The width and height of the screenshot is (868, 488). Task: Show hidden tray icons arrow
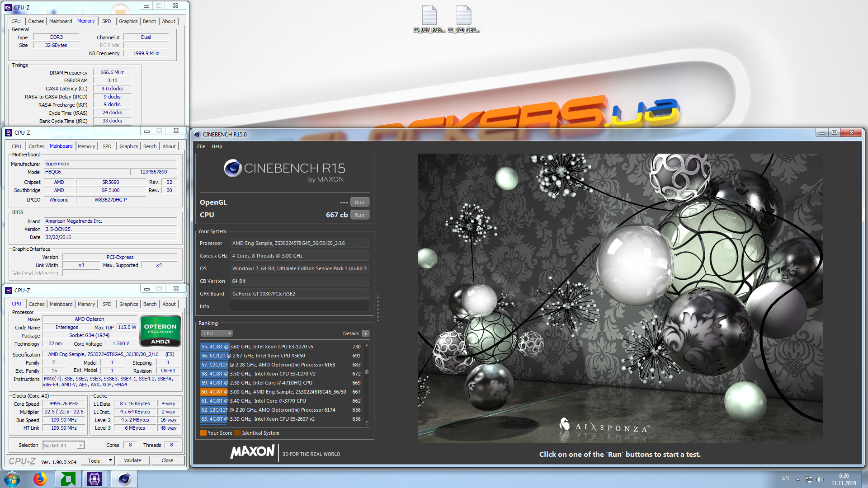[798, 479]
